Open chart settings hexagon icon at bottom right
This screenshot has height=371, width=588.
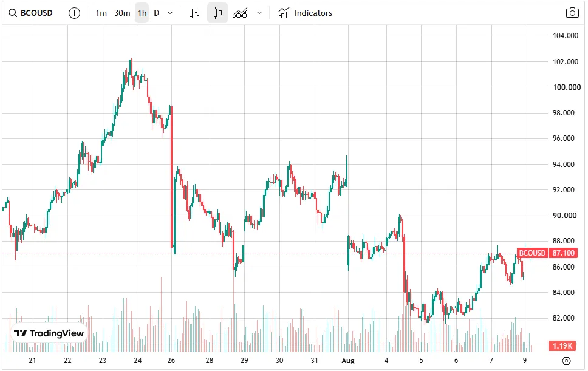tap(566, 361)
